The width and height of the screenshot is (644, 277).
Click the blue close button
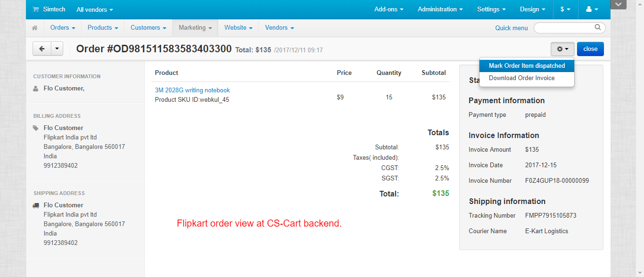coord(590,49)
